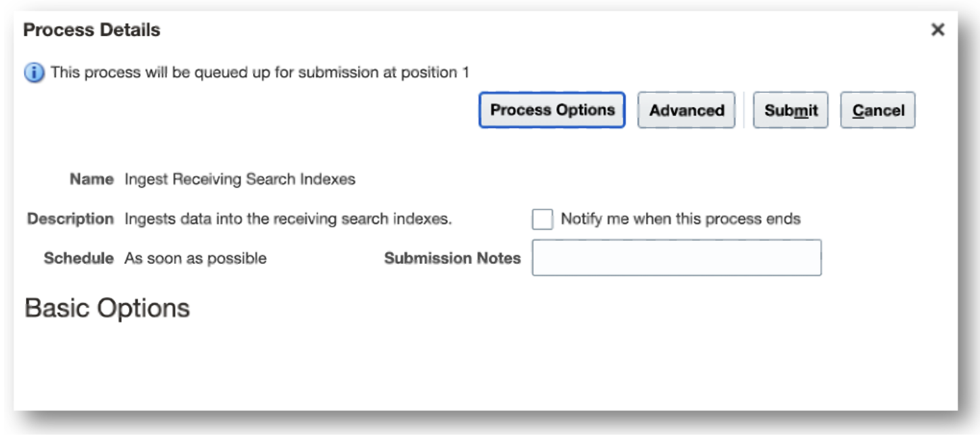
Task: Click the 'As soon as possible' schedule value
Action: [x=195, y=259]
